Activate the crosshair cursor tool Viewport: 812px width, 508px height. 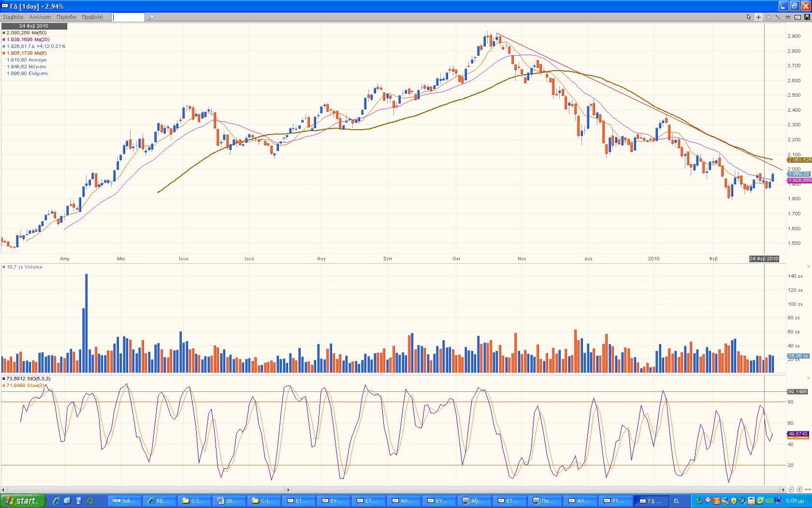tap(758, 17)
